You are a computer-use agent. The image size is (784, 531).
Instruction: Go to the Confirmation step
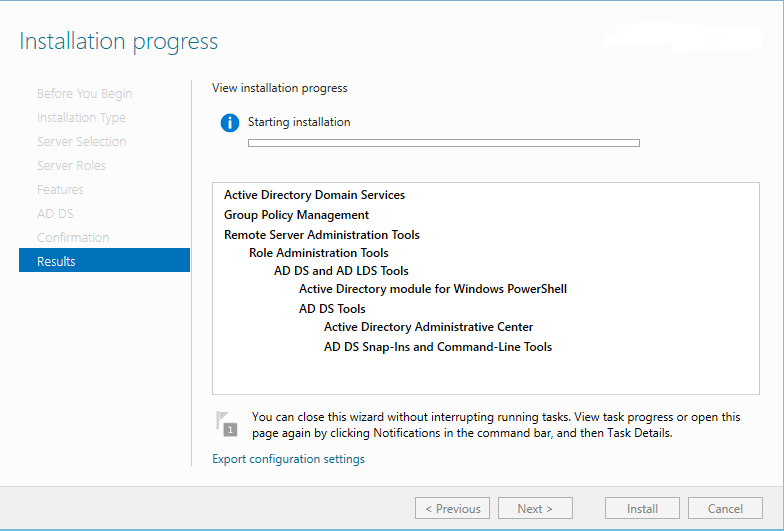(73, 237)
